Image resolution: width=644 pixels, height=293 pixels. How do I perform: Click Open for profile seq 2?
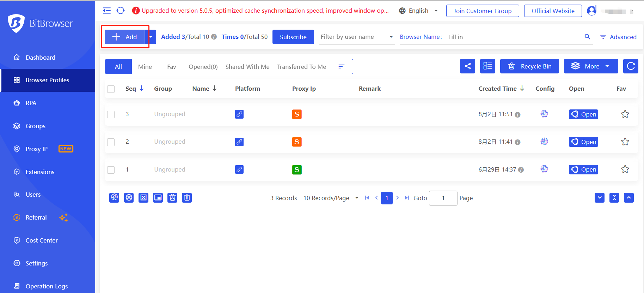(x=583, y=142)
